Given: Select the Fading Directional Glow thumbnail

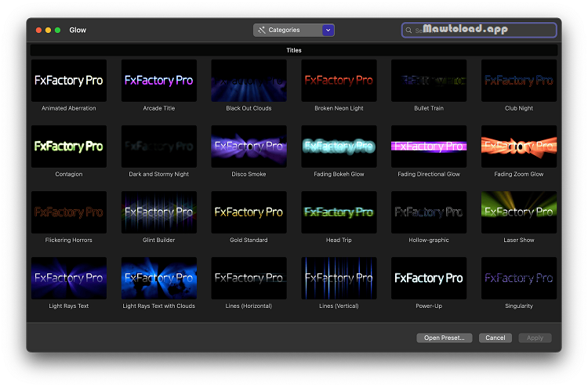Looking at the screenshot, I should tap(429, 146).
